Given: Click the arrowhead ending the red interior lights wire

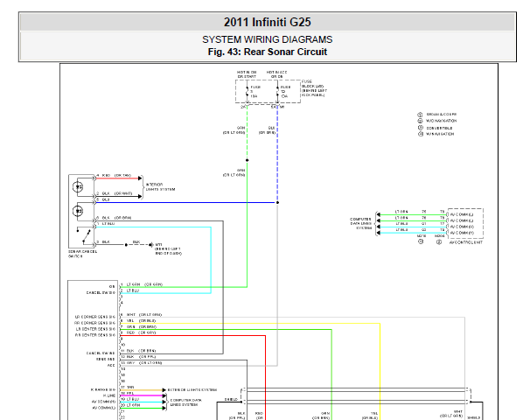Looking at the screenshot, I should 140,178.
